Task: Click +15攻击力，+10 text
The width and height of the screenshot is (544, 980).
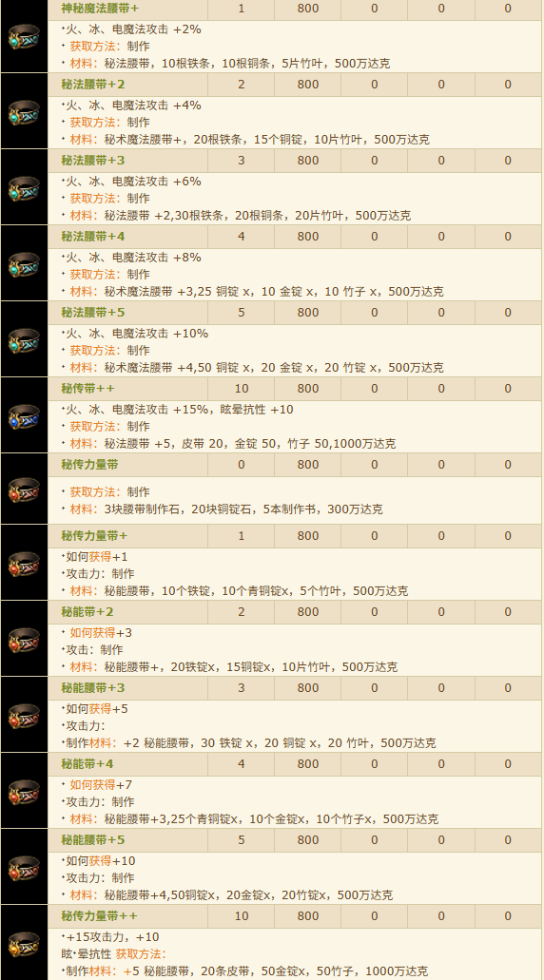Action: [x=112, y=937]
